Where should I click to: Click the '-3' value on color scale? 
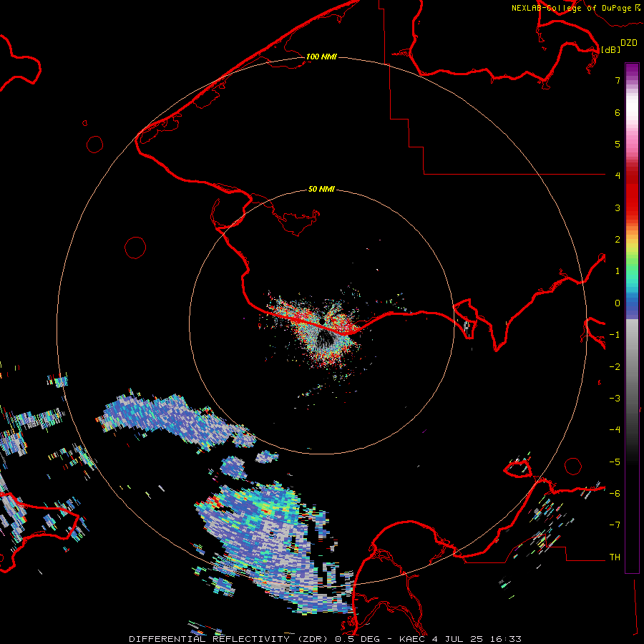615,399
